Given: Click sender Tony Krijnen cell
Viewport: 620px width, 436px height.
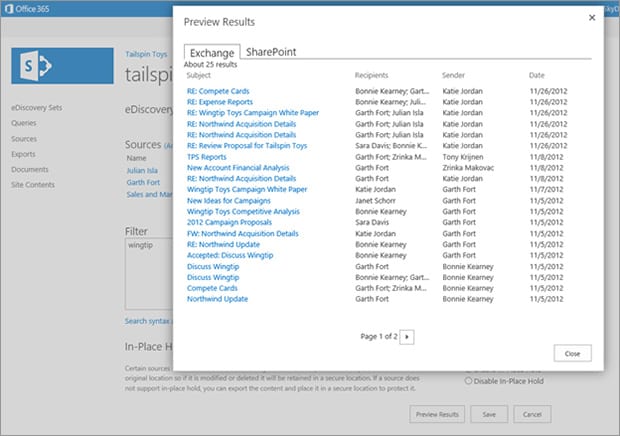Looking at the screenshot, I should (x=463, y=157).
